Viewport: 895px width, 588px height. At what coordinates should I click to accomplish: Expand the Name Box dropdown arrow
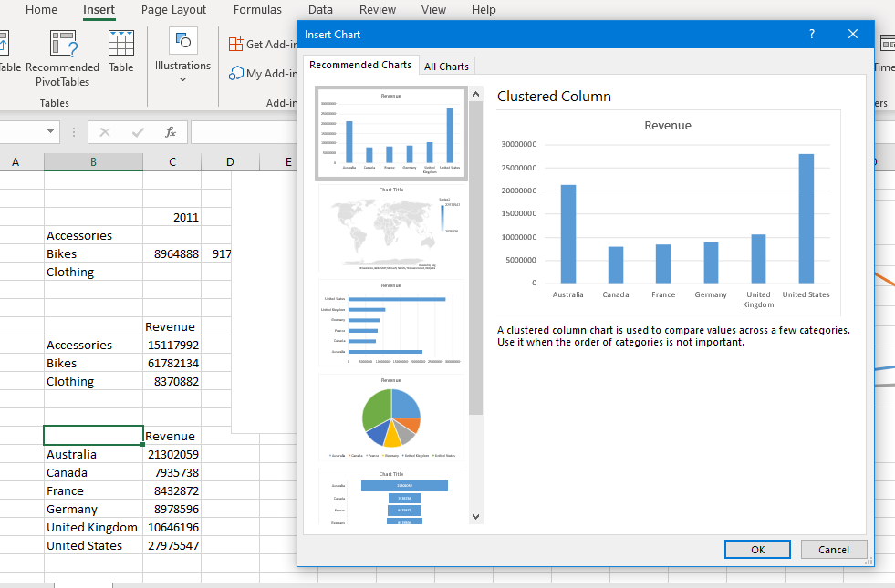click(52, 132)
